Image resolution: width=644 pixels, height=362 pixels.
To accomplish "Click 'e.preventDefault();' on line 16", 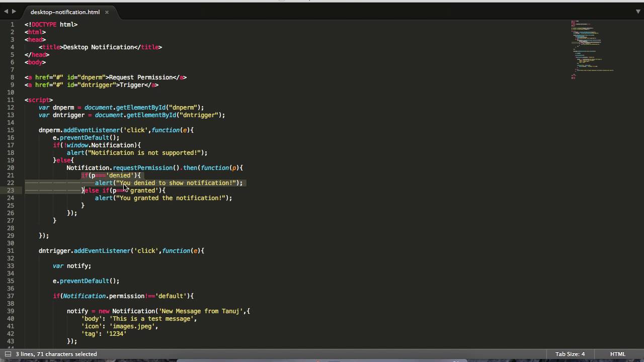I will pos(86,138).
